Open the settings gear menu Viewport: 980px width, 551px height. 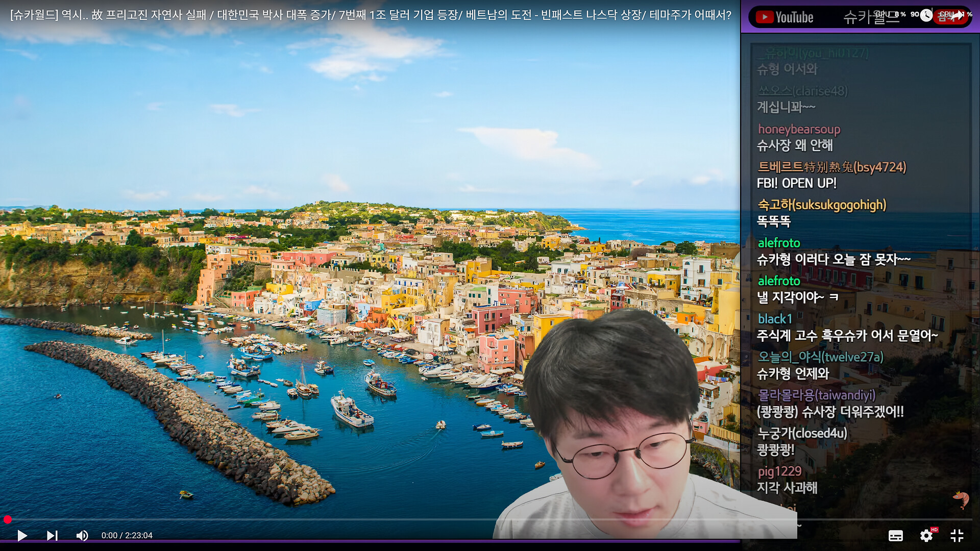[926, 536]
